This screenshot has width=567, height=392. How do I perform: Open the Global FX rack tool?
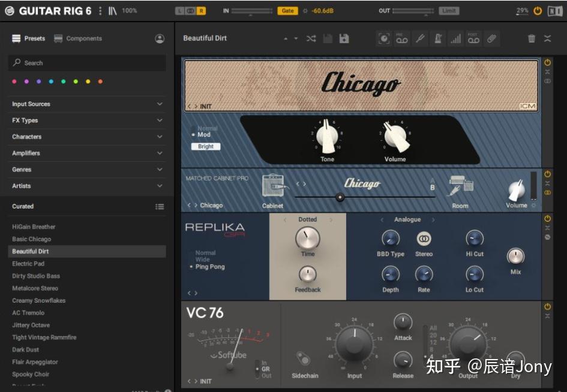pyautogui.click(x=383, y=38)
